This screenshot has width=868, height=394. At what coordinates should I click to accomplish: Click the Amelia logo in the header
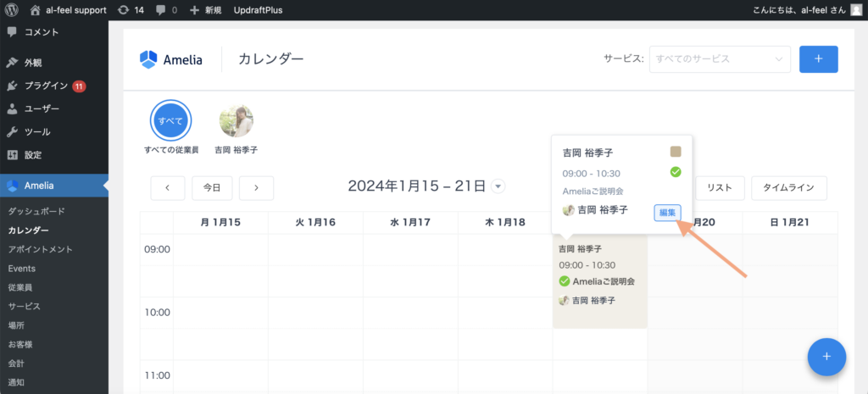pos(171,59)
